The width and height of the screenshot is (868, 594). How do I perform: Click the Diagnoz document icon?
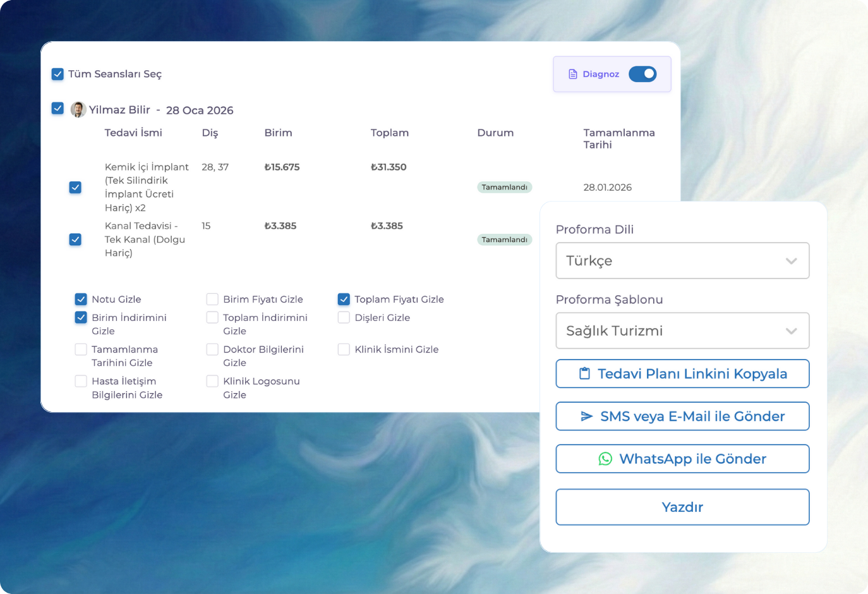pos(573,74)
